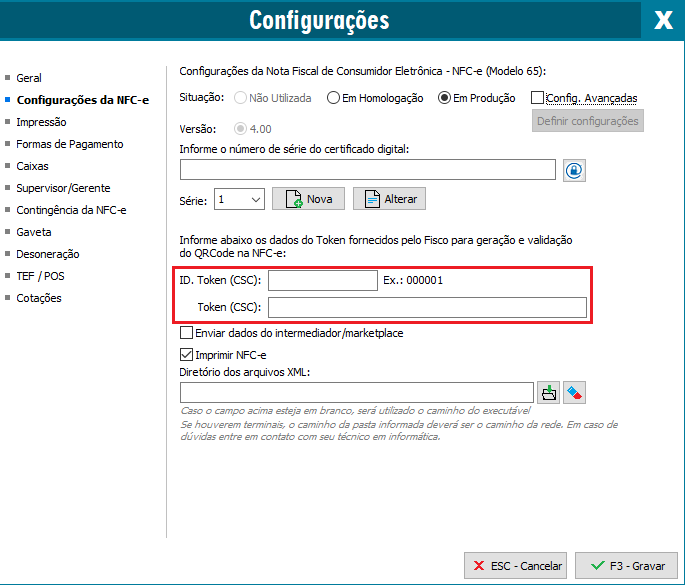The width and height of the screenshot is (685, 585).
Task: Click the XML folder browse icon
Action: (548, 392)
